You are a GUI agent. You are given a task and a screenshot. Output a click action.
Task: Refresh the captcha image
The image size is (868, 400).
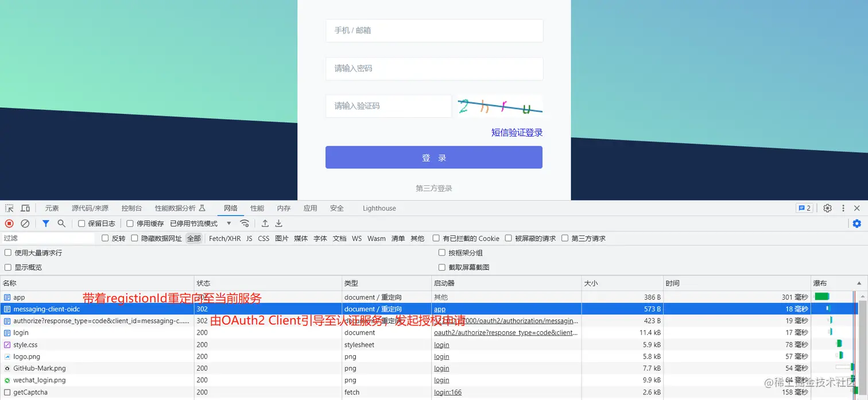tap(499, 106)
